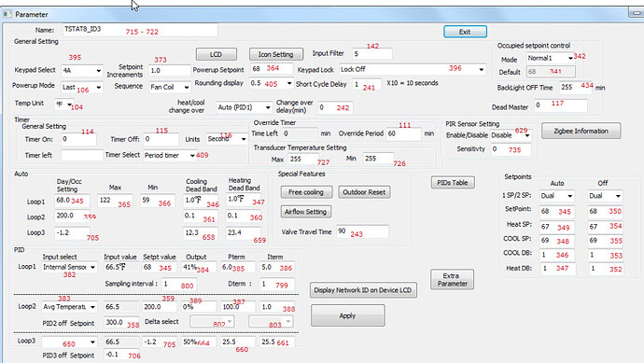This screenshot has height=363, width=644.
Task: Click the Sampling interval field
Action: click(178, 285)
